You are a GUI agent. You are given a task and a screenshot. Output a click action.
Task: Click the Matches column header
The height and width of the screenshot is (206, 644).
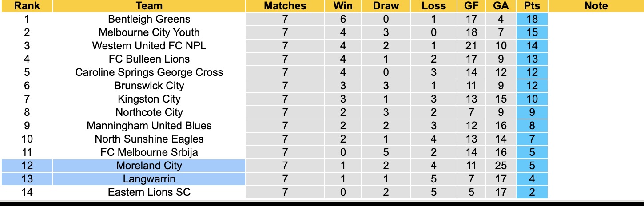285,6
